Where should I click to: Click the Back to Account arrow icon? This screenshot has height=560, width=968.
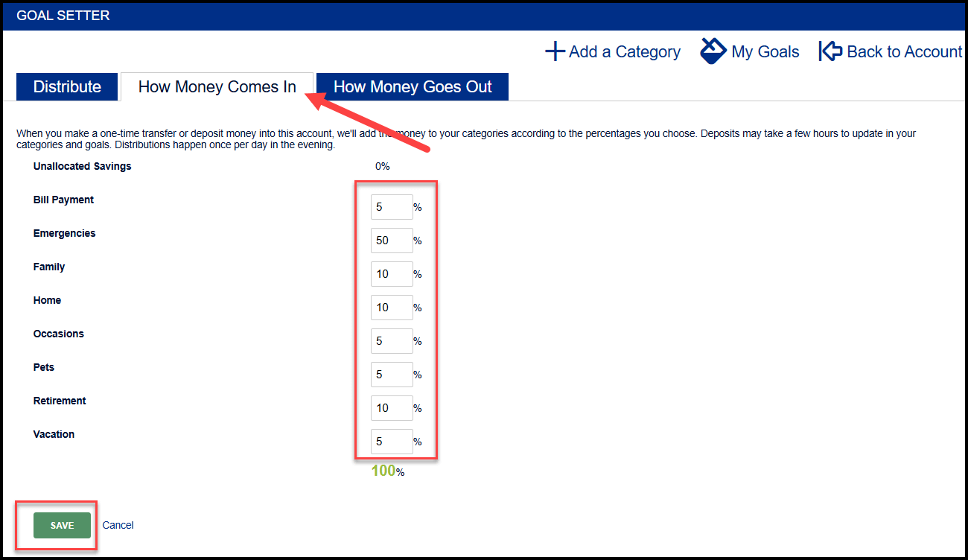tap(830, 51)
